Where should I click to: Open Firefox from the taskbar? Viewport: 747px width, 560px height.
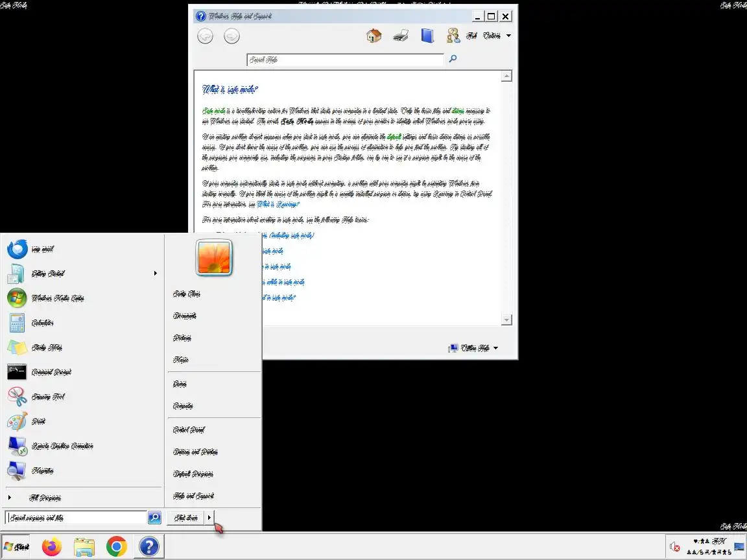coord(52,546)
